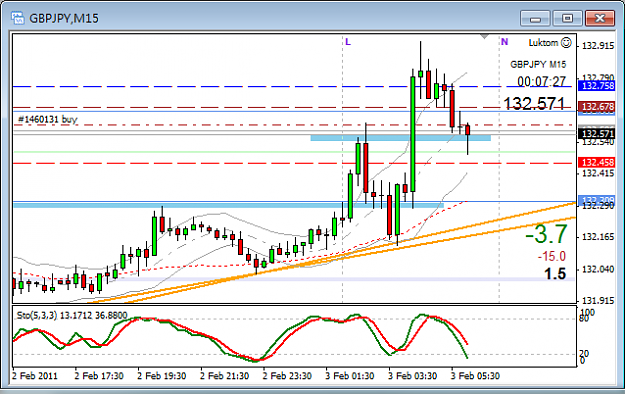
Task: Click the chart shift triangle marker
Action: coord(484,37)
